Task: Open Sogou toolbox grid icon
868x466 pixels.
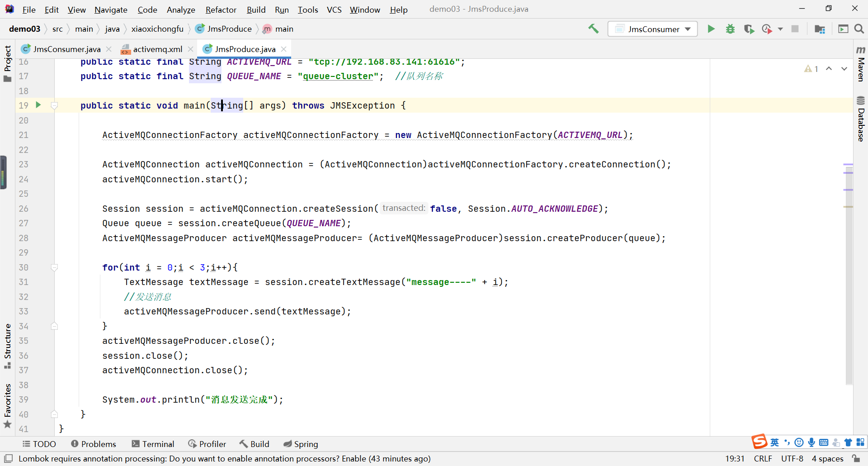Action: pyautogui.click(x=860, y=442)
